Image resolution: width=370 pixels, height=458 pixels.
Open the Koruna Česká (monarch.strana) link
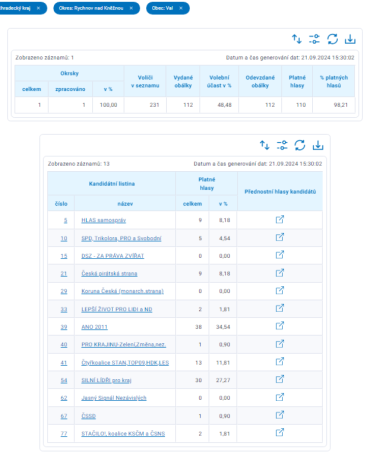(x=122, y=291)
